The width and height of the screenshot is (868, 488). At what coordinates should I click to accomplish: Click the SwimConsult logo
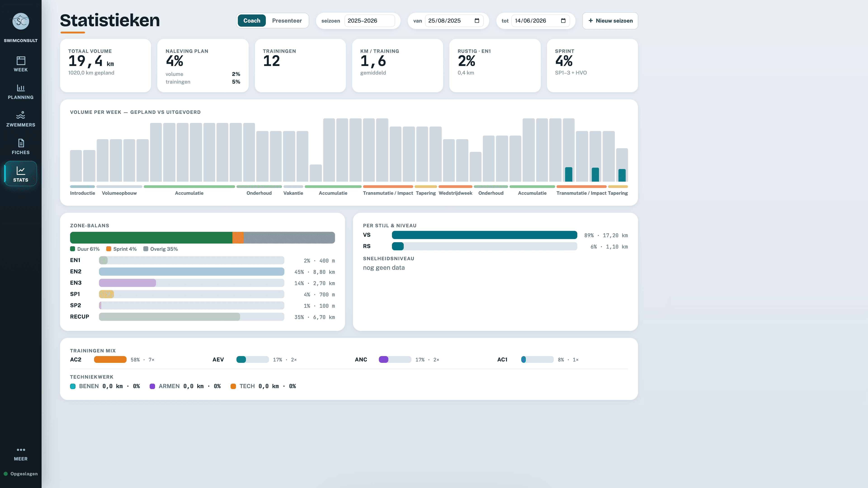pos(21,21)
